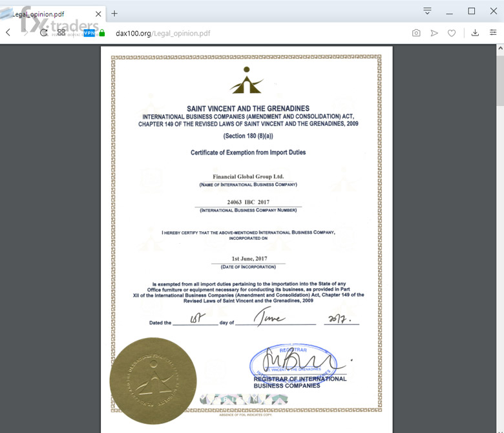The height and width of the screenshot is (433, 504).
Task: Take a snapshot with the camera icon
Action: (x=416, y=33)
